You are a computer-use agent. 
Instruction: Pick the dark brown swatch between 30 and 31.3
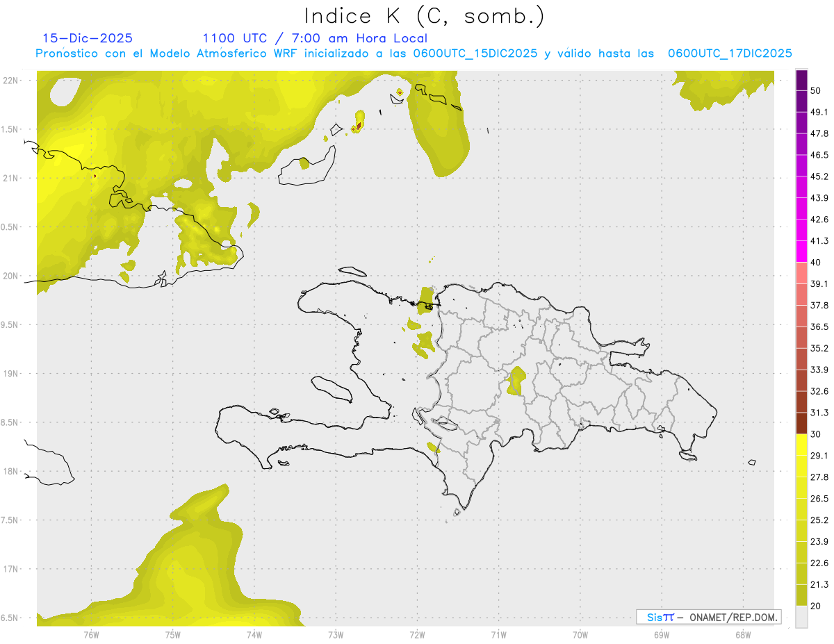click(x=801, y=423)
